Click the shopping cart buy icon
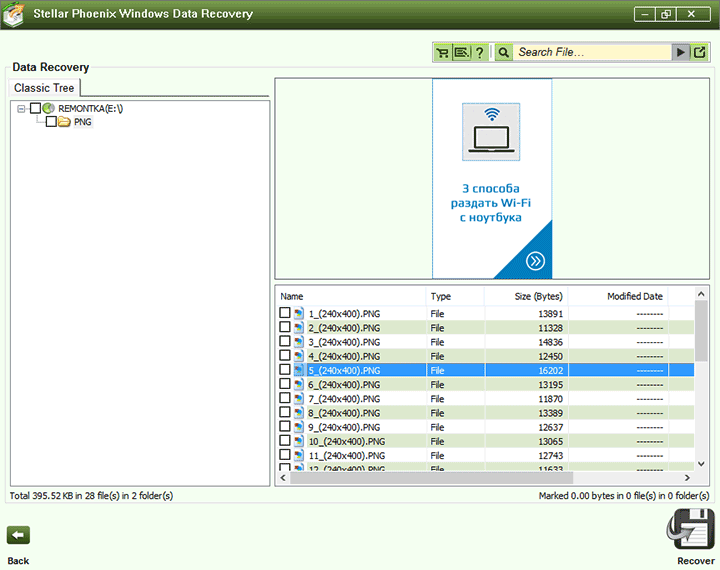The image size is (720, 570). click(x=443, y=52)
